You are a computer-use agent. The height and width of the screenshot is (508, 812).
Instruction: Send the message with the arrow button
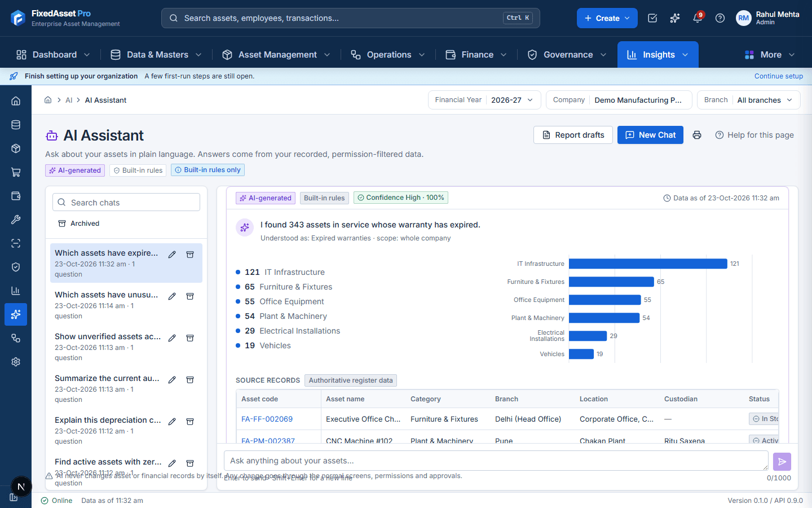pos(782,462)
